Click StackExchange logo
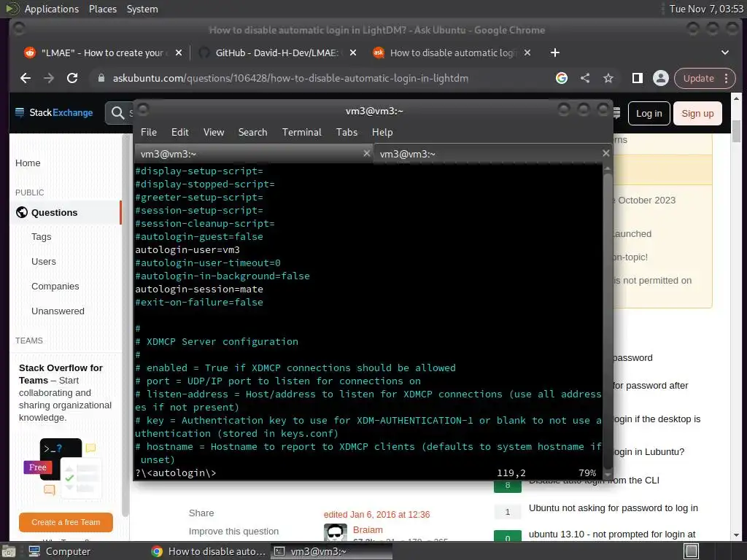The width and height of the screenshot is (747, 560). pos(54,113)
